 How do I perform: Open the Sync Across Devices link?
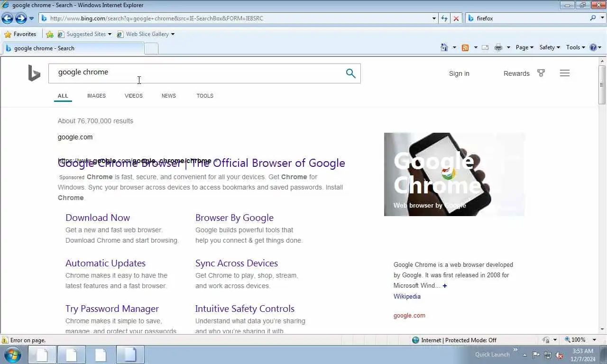coord(237,263)
